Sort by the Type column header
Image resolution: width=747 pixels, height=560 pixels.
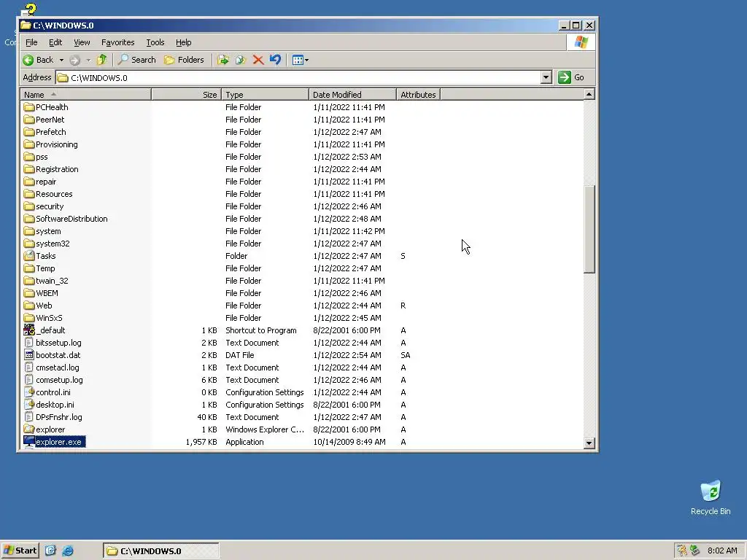click(265, 95)
